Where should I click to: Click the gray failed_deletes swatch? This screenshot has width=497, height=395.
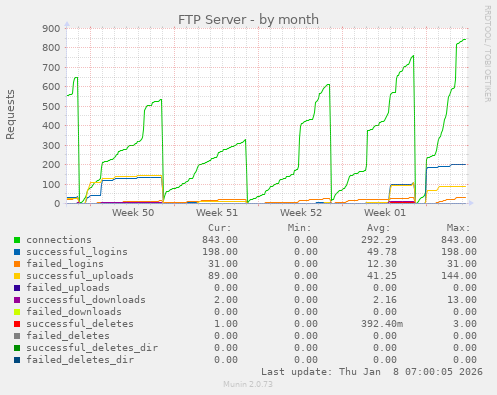[17, 336]
